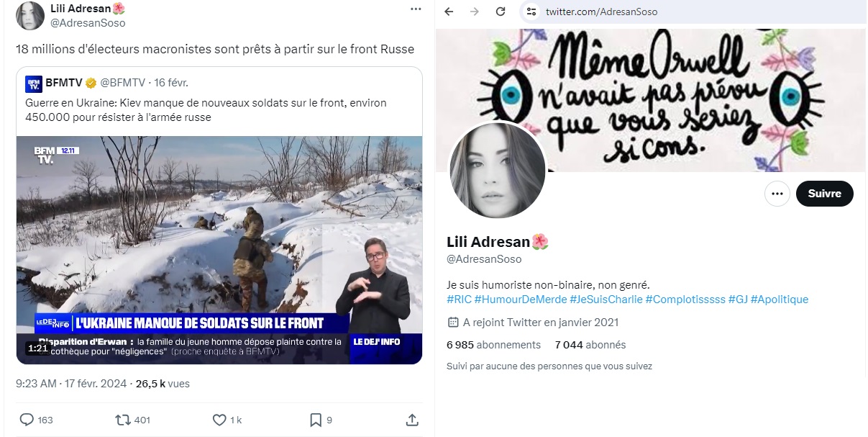
Task: Click the share upload icon
Action: (412, 419)
